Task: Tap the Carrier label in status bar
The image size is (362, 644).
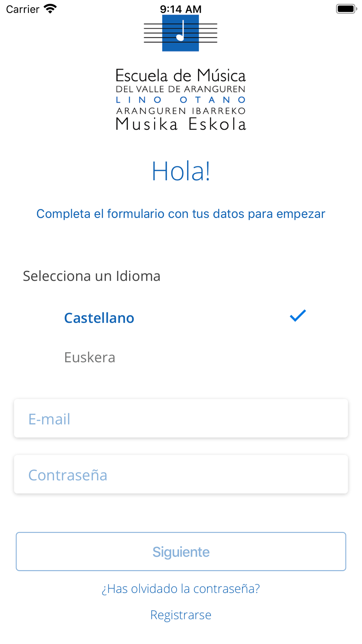Action: pos(23,9)
